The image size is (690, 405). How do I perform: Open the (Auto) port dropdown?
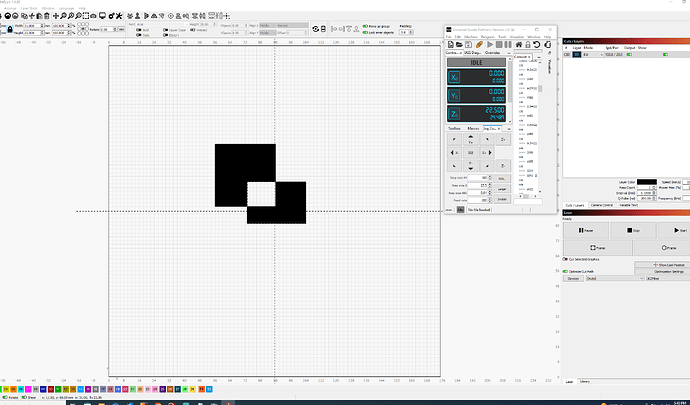615,278
